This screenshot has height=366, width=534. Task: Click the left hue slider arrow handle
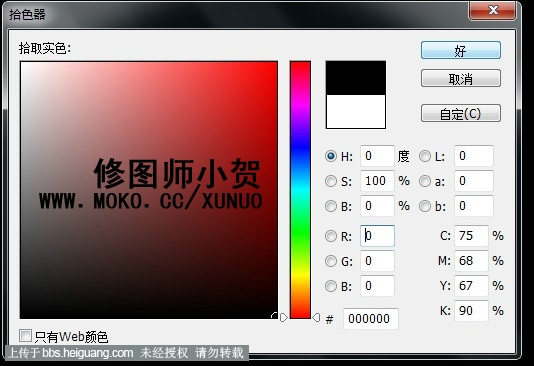(283, 317)
